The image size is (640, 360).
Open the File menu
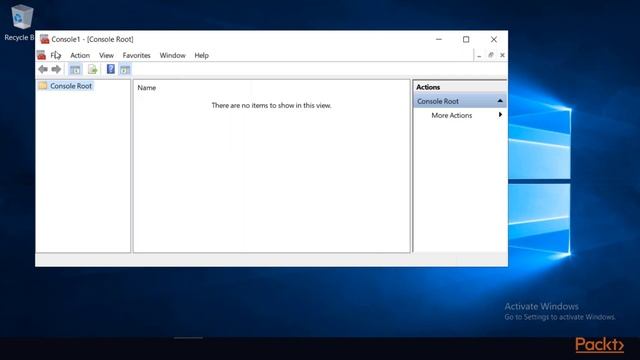tap(56, 55)
